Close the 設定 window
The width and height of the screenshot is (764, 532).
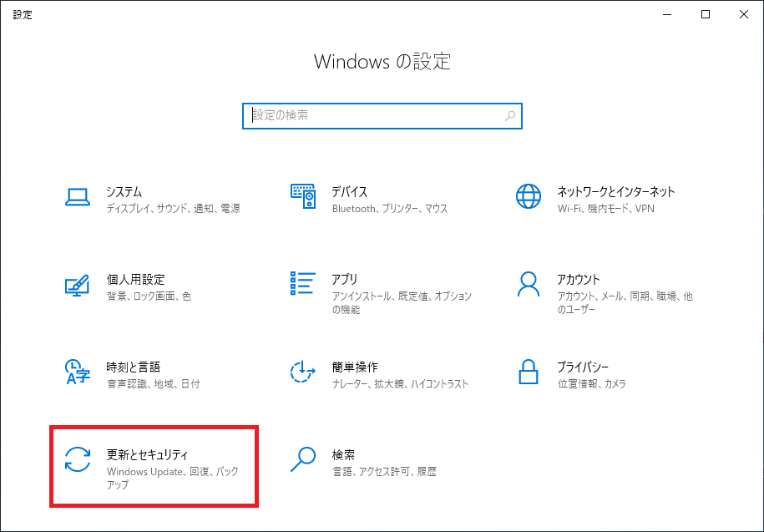click(x=743, y=15)
